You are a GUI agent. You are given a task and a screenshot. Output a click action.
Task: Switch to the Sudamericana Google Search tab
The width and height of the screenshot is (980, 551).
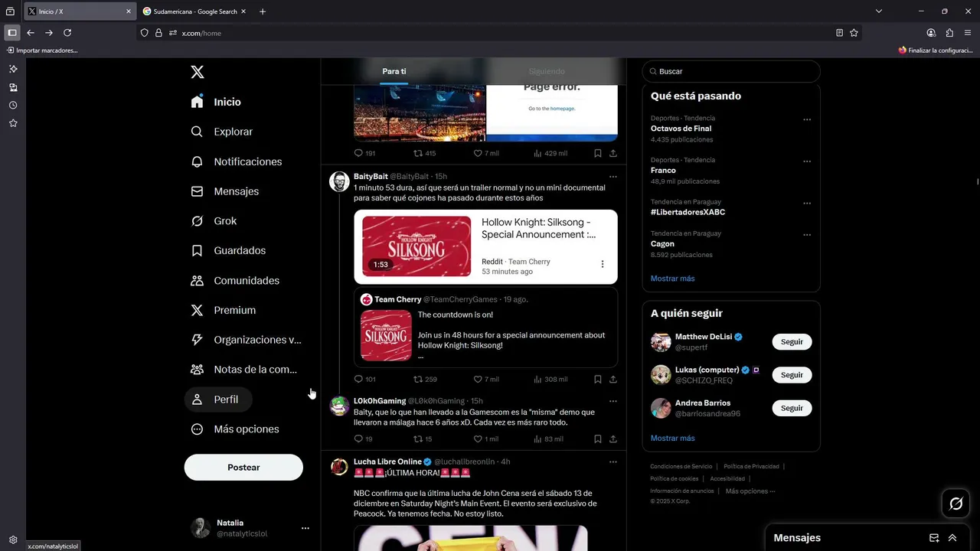194,11
